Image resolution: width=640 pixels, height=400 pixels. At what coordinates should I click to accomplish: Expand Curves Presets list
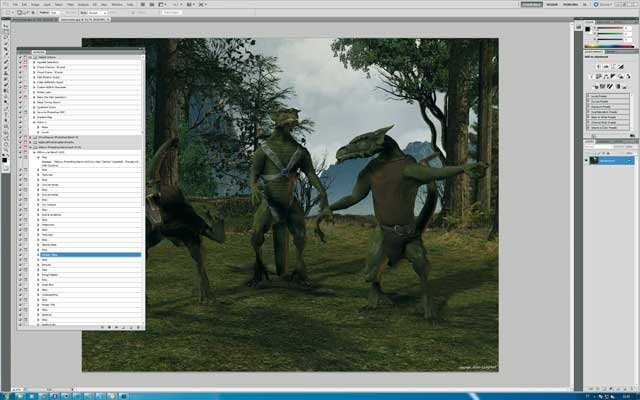tap(588, 102)
